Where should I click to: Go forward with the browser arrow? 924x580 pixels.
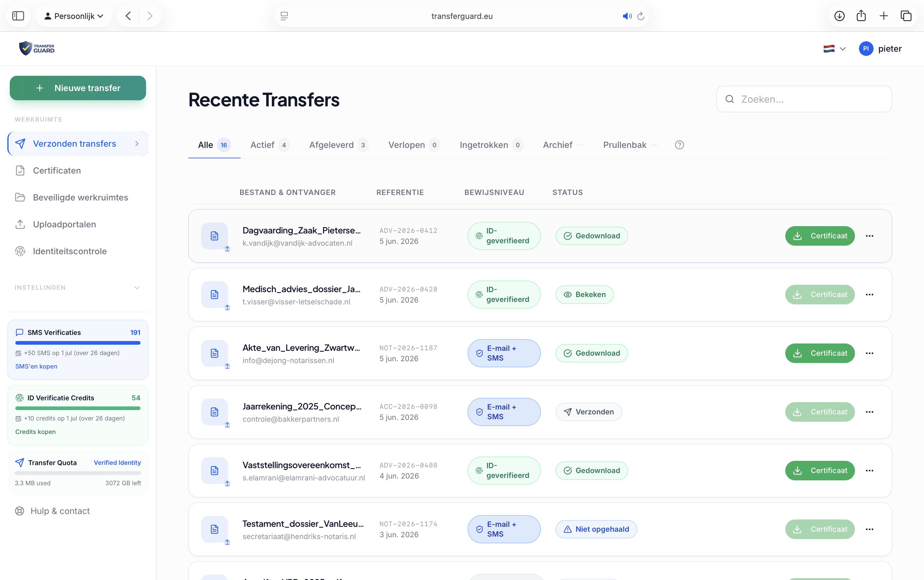[150, 16]
